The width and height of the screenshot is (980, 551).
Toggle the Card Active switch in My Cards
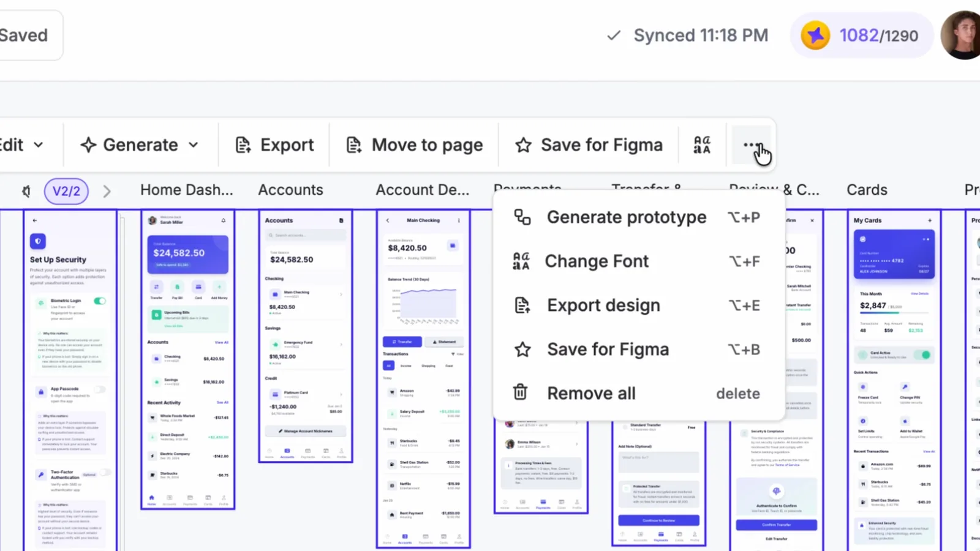[x=924, y=354]
